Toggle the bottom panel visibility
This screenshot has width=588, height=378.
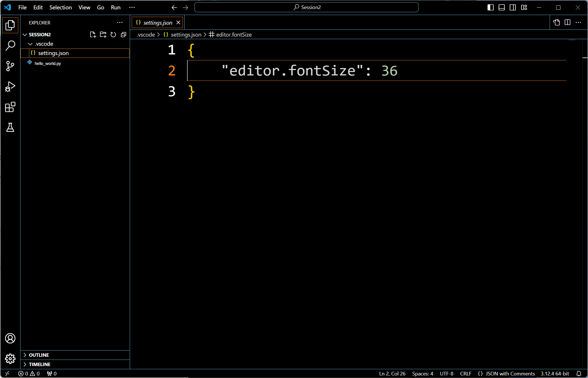tap(502, 7)
